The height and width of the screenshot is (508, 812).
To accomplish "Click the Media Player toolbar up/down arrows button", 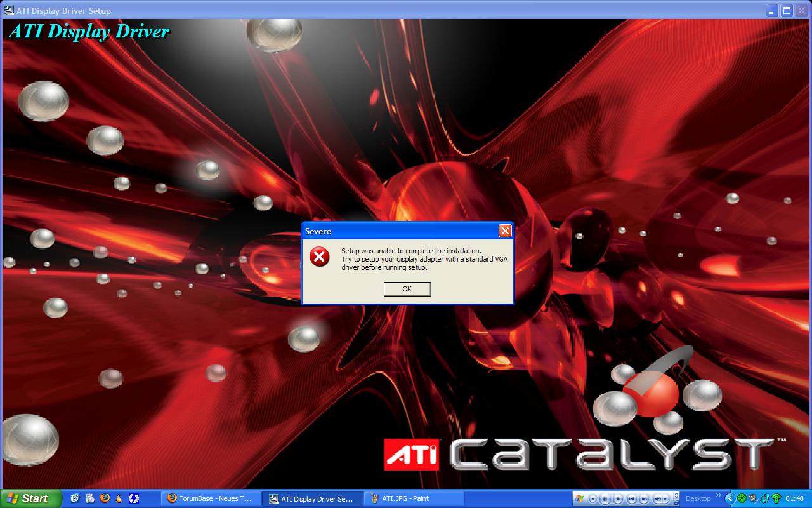I will 676,495.
